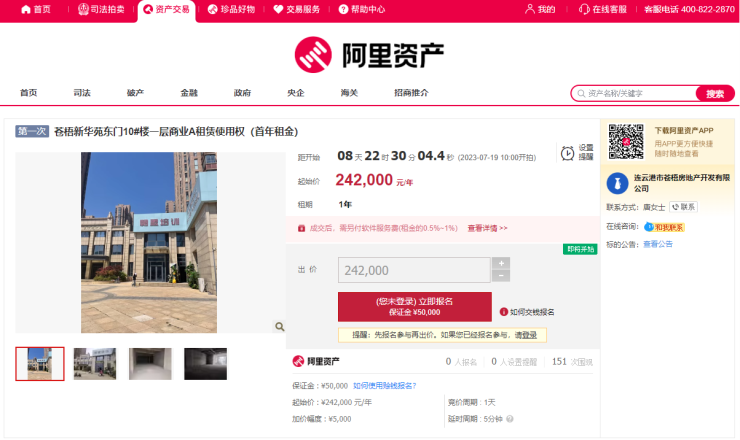
Task: Open 在线客服 support
Action: pyautogui.click(x=603, y=9)
